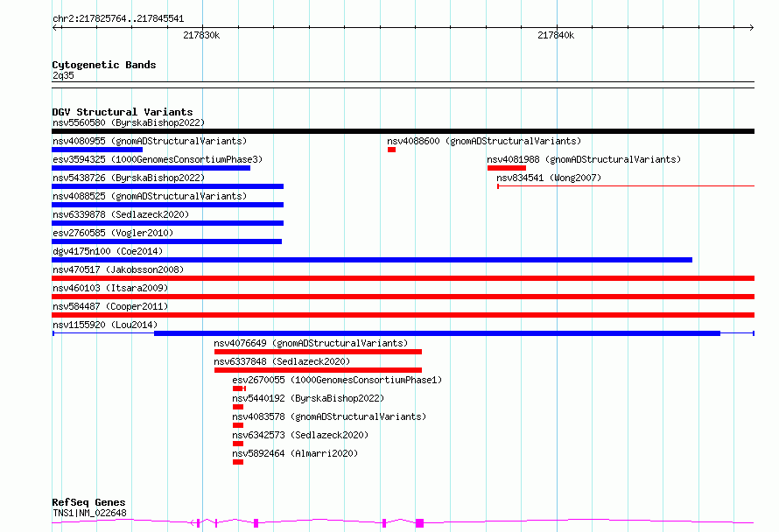Open the esv3594325 1000GenomesConsortiumPhase3 label
The height and width of the screenshot is (532, 779).
pyautogui.click(x=158, y=159)
